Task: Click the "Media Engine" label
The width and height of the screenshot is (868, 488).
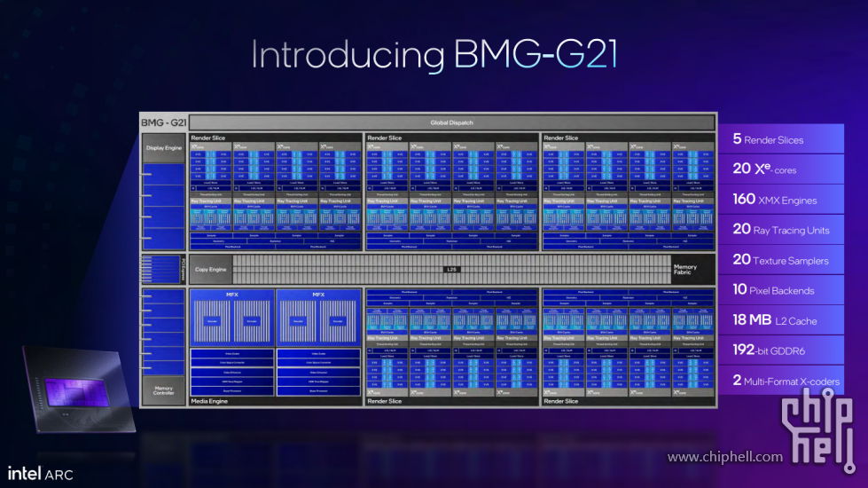Action: tap(209, 401)
